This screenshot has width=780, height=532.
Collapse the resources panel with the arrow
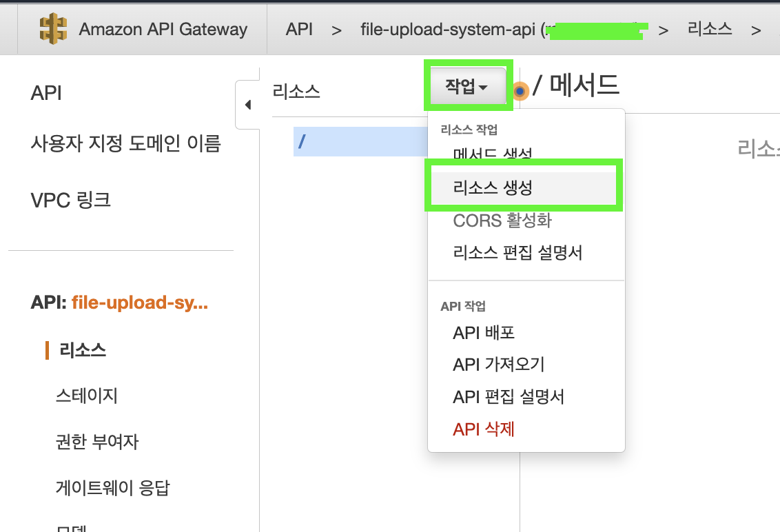pyautogui.click(x=248, y=105)
